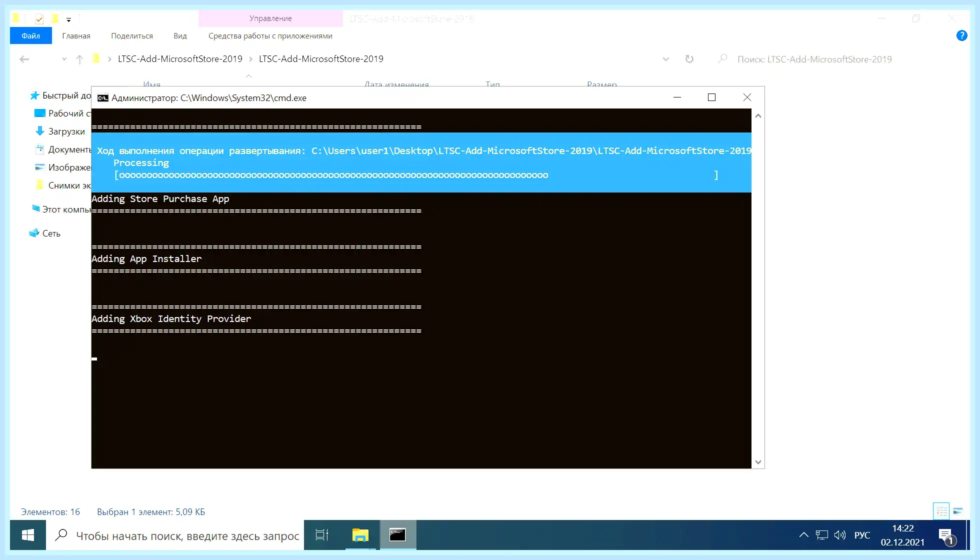Open Task View from the taskbar
Viewport: 980px width, 560px height.
point(322,535)
